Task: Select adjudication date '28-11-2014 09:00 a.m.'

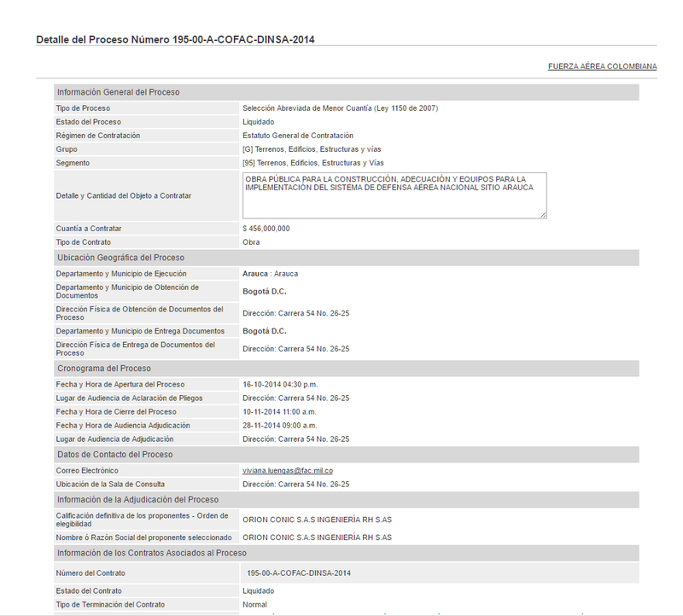Action: point(280,426)
